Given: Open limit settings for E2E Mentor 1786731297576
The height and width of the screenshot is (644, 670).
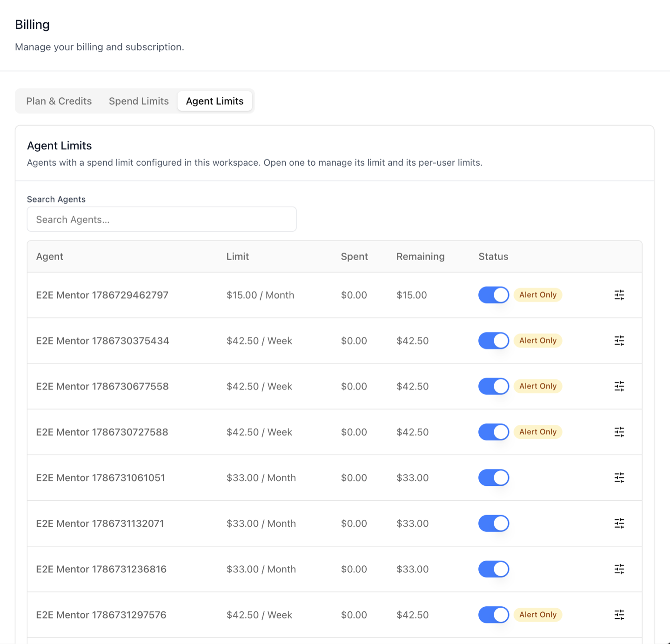Looking at the screenshot, I should pyautogui.click(x=619, y=615).
